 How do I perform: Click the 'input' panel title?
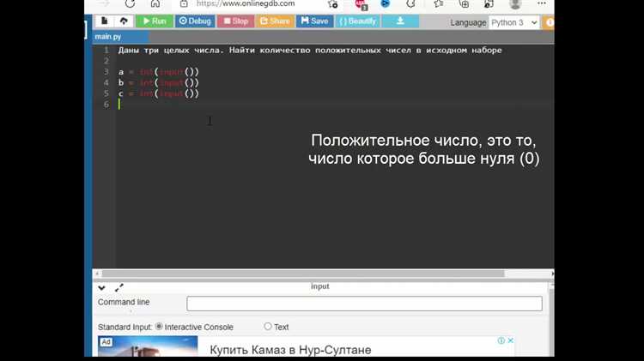[320, 286]
